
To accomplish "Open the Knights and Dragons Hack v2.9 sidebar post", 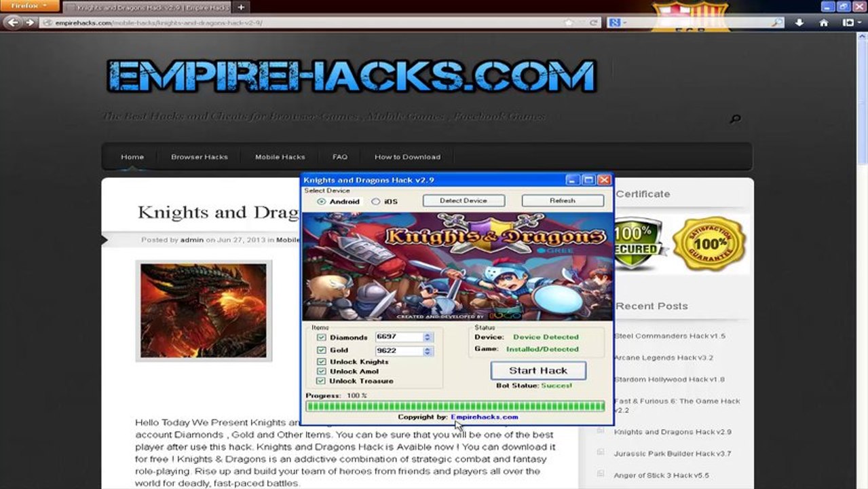I will pos(673,431).
